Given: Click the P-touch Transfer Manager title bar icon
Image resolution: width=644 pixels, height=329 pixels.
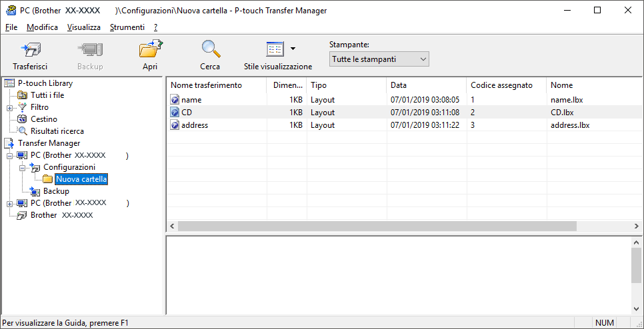Looking at the screenshot, I should (11, 10).
